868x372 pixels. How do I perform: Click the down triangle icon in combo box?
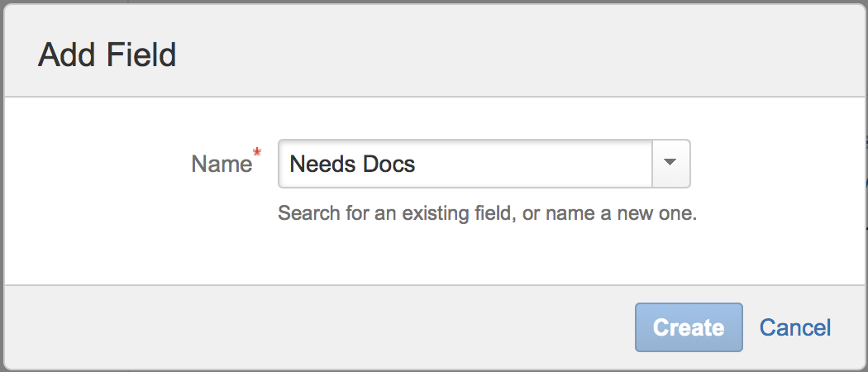671,164
